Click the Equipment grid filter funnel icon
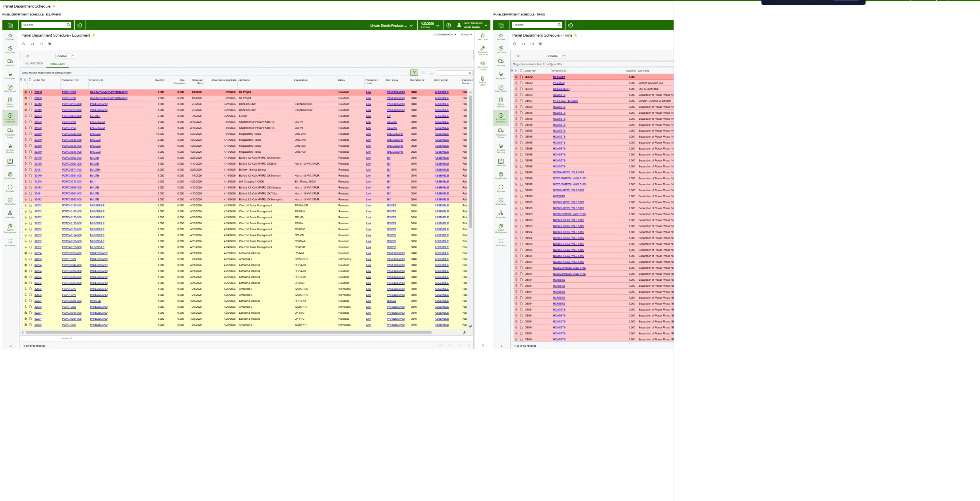The width and height of the screenshot is (980, 501). pos(414,73)
